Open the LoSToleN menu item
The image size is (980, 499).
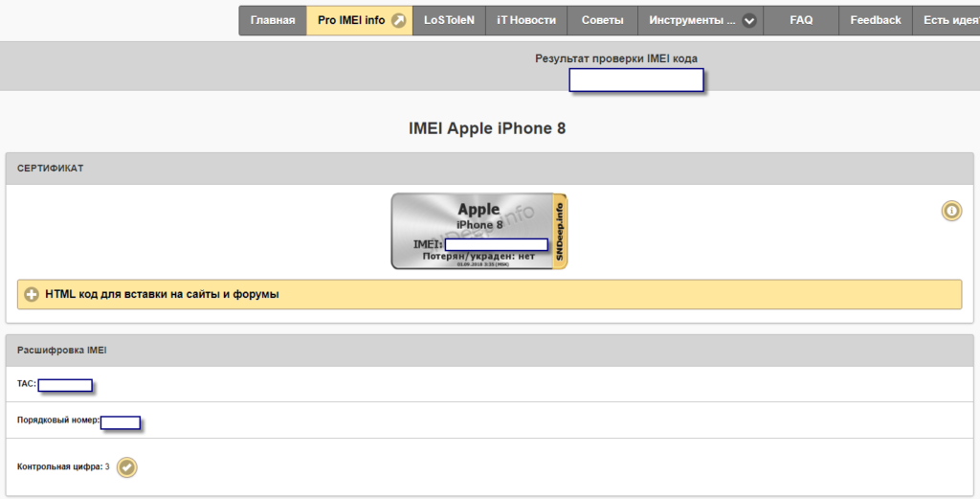(449, 20)
